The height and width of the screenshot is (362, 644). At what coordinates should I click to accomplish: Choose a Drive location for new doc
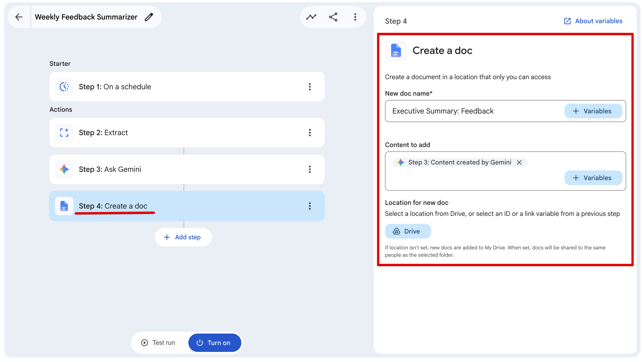(x=408, y=231)
